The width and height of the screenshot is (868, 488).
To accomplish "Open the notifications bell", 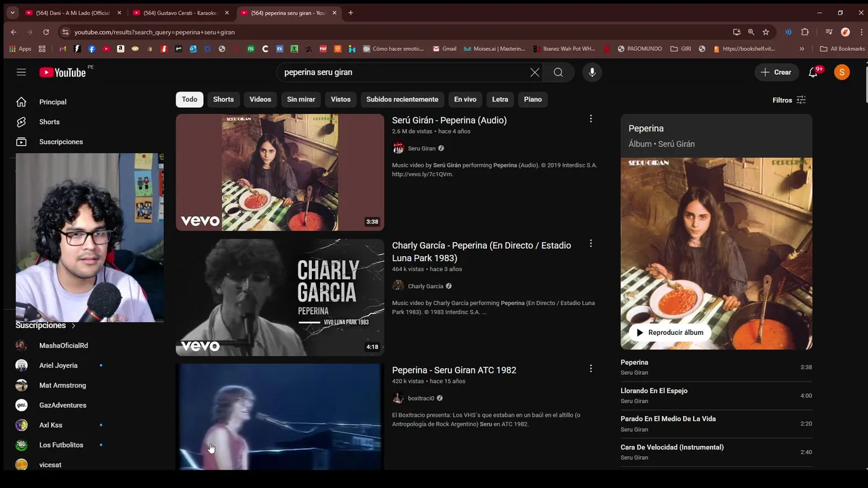I will coord(813,73).
